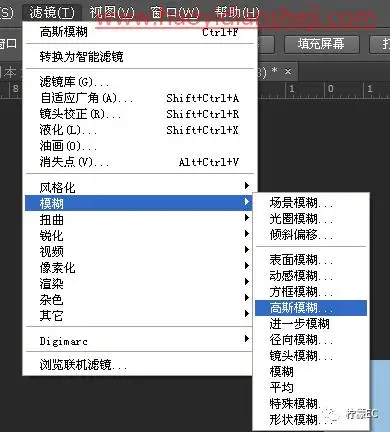This screenshot has height=432, width=390.
Task: Select 自适应广角(A)... filter
Action: pyautogui.click(x=139, y=98)
